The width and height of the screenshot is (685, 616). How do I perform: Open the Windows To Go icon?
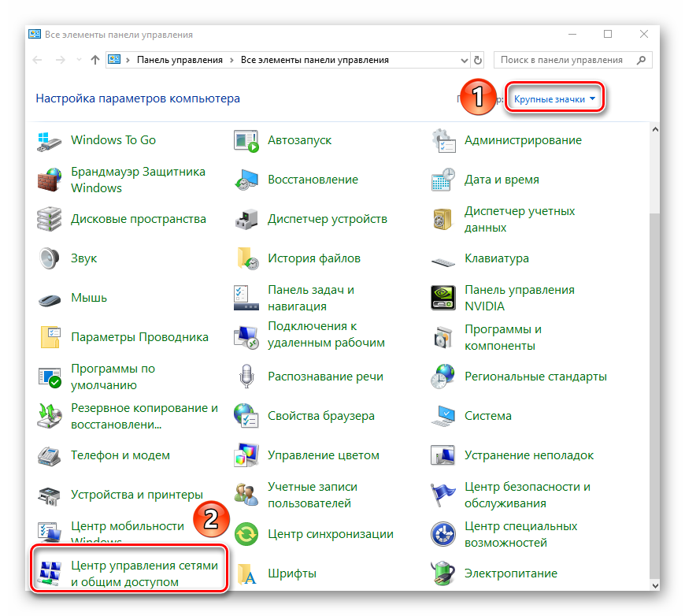(x=49, y=141)
